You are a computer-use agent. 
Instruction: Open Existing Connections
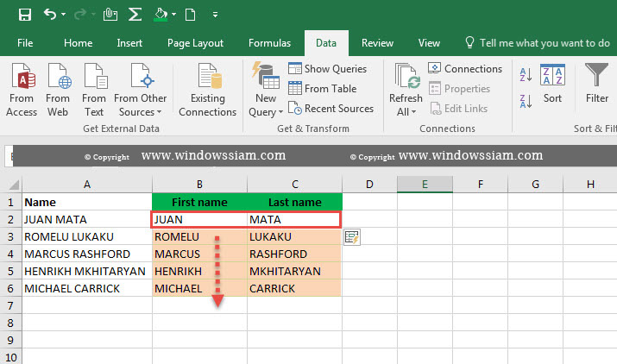(x=208, y=90)
